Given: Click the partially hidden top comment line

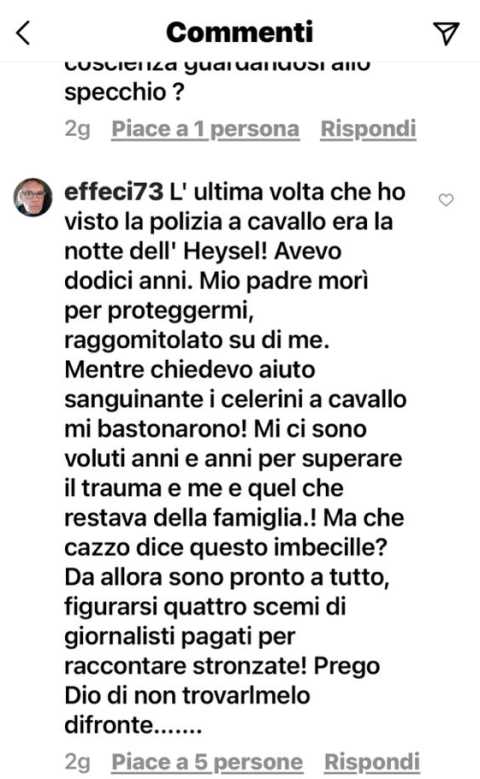Looking at the screenshot, I should 217,67.
